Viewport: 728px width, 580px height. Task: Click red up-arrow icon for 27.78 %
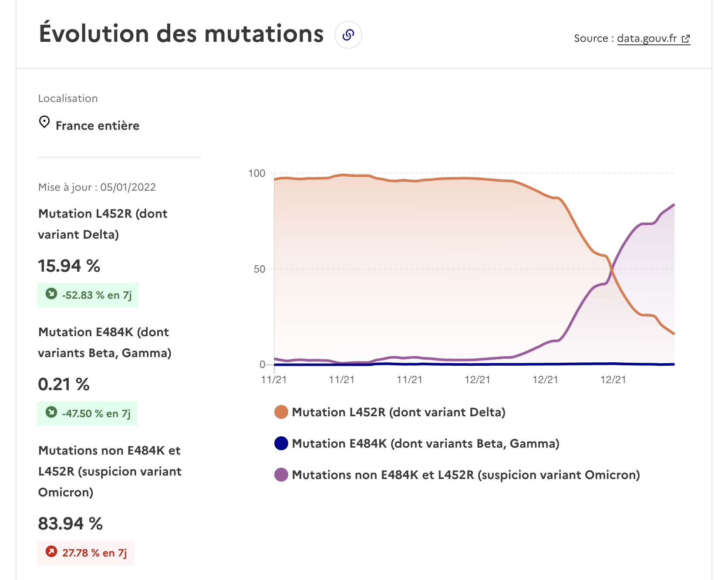[51, 552]
